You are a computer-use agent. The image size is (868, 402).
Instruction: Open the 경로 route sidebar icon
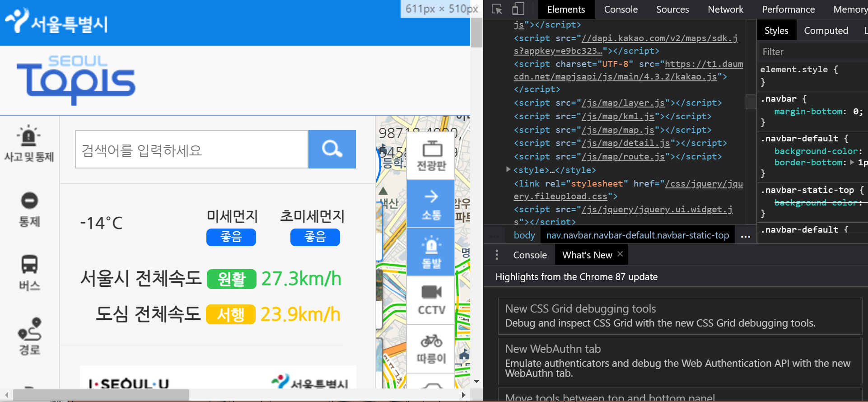29,336
